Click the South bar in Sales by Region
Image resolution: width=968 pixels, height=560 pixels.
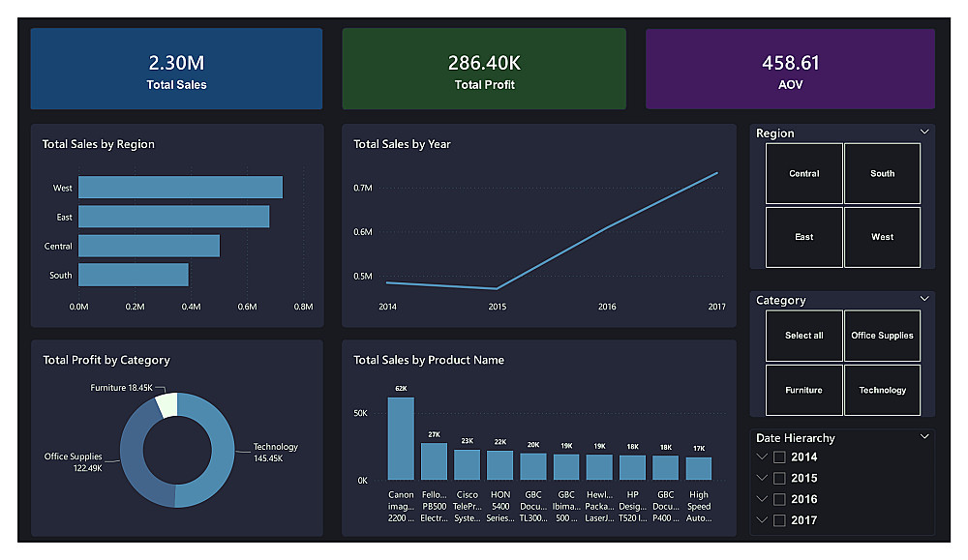point(134,275)
